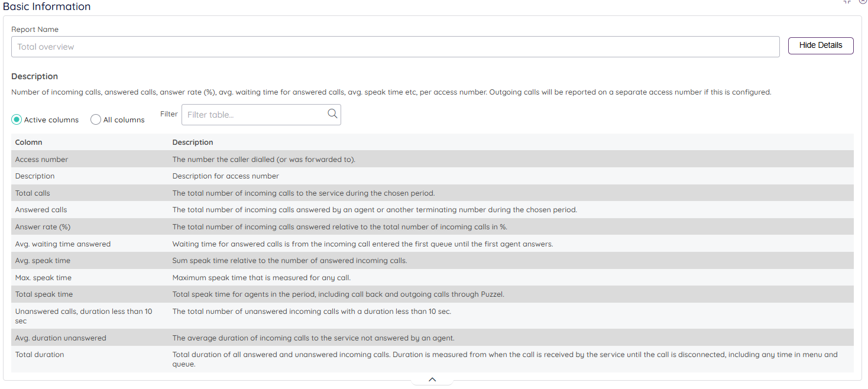Select the All columns radio button
Viewport: 868px width, 389px height.
point(96,119)
